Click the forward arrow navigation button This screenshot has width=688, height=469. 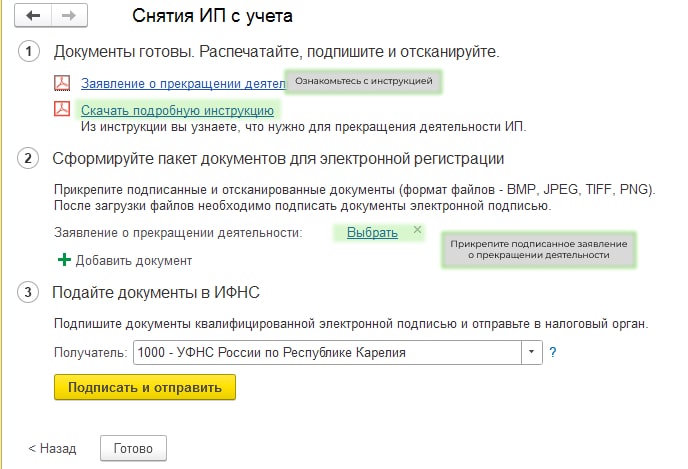(68, 16)
